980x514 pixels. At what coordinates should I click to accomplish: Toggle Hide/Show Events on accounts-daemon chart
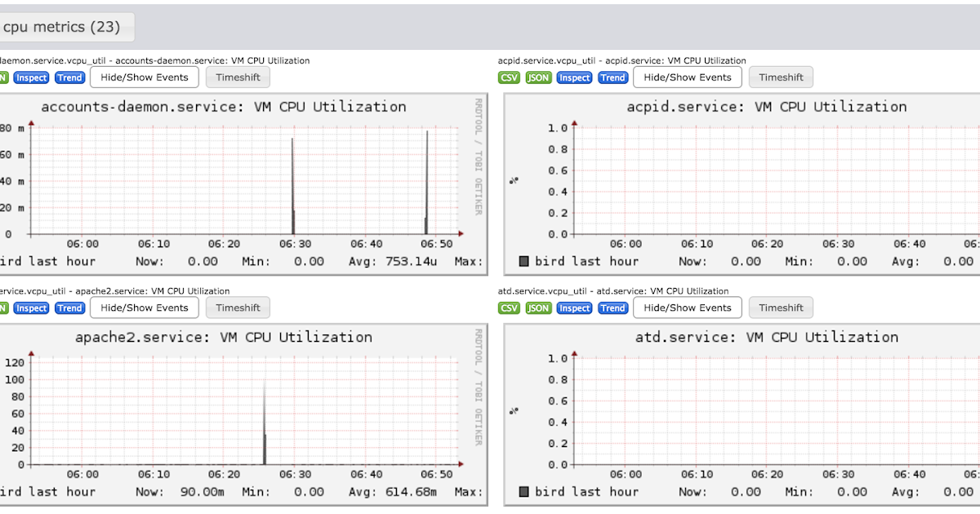(144, 77)
